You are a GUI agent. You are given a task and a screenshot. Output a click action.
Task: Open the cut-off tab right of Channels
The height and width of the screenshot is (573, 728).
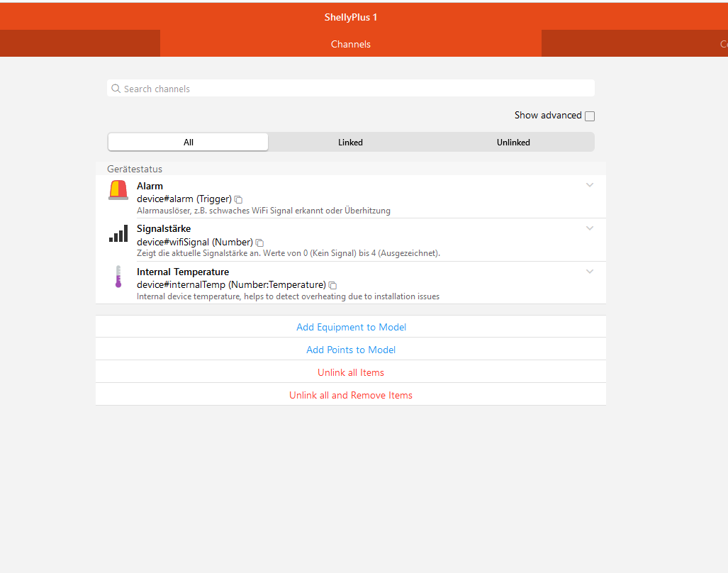[634, 44]
